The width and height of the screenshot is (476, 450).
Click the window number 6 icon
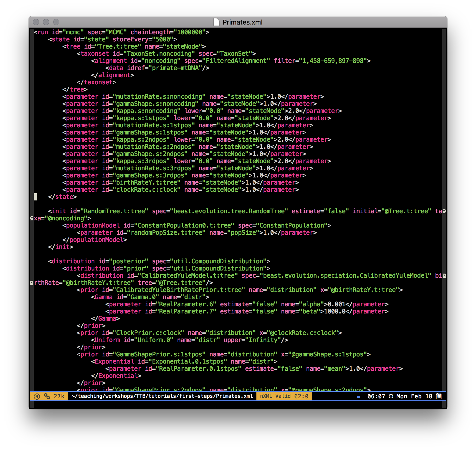[x=37, y=396]
